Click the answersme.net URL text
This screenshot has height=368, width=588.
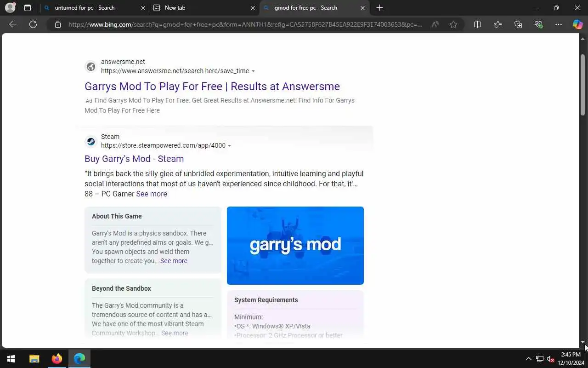[175, 71]
